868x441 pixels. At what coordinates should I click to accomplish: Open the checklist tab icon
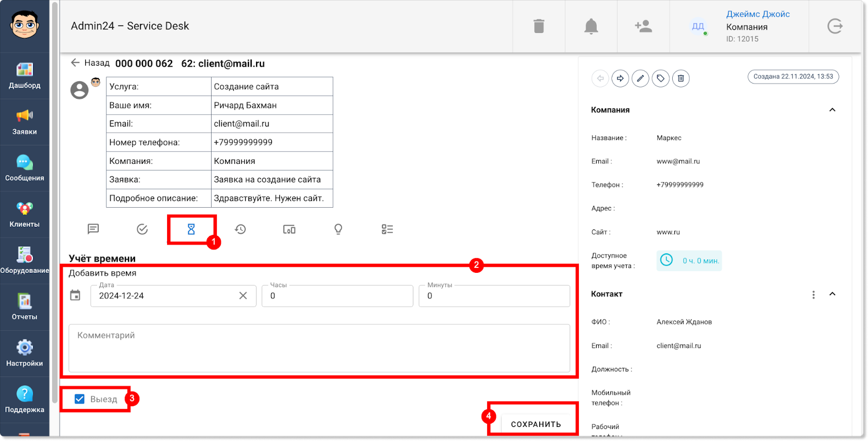coord(387,229)
